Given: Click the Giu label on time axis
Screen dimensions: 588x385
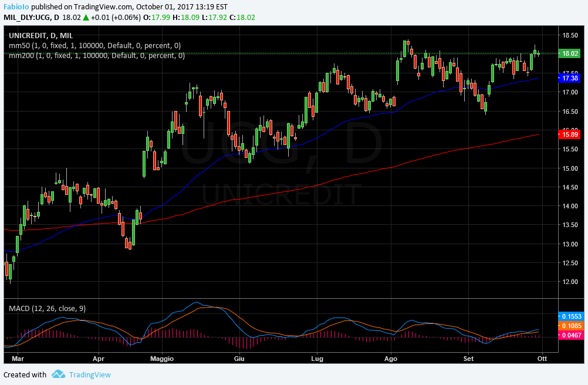Looking at the screenshot, I should click(239, 359).
